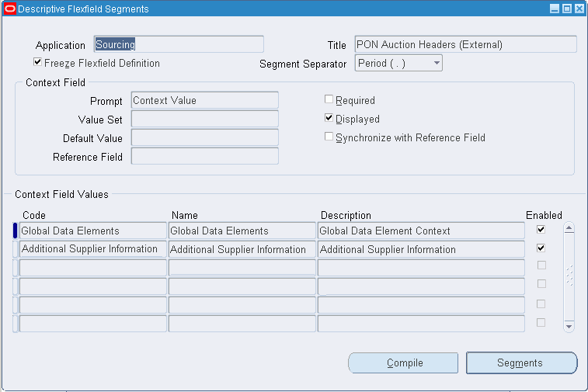Maximize the Descriptive Flexfield Segments window
This screenshot has width=588, height=392.
coord(567,9)
